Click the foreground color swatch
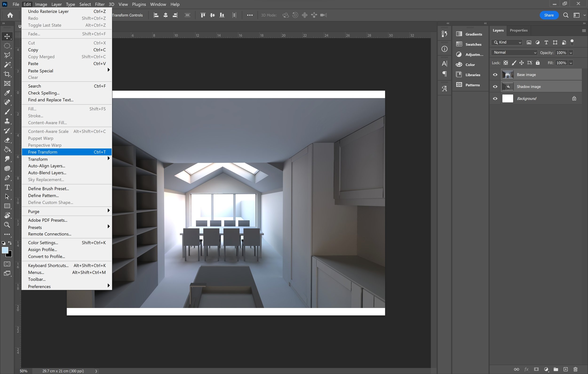The height and width of the screenshot is (374, 588). 5,250
